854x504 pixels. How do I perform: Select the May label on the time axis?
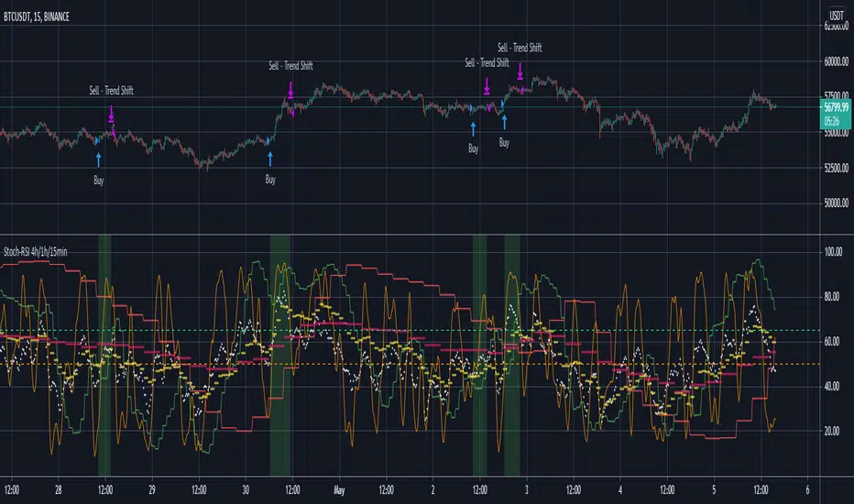[339, 490]
